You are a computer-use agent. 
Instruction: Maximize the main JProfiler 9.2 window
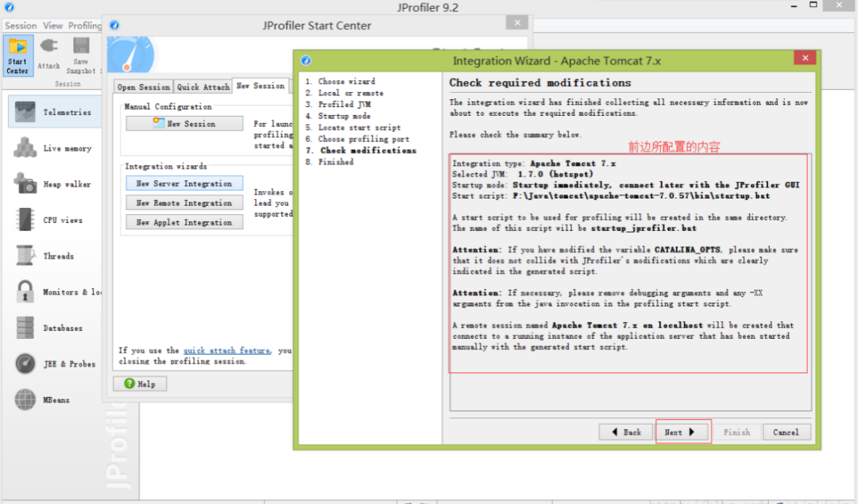click(x=814, y=5)
